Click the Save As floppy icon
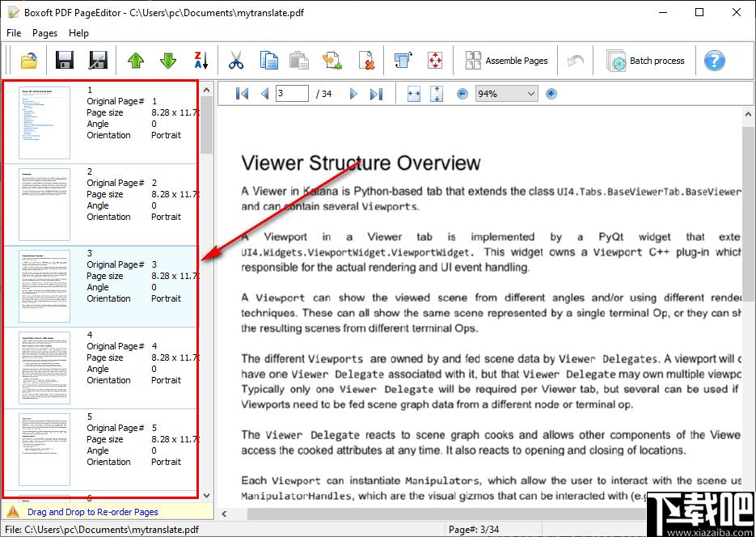Viewport: 756px width, 537px height. 99,61
